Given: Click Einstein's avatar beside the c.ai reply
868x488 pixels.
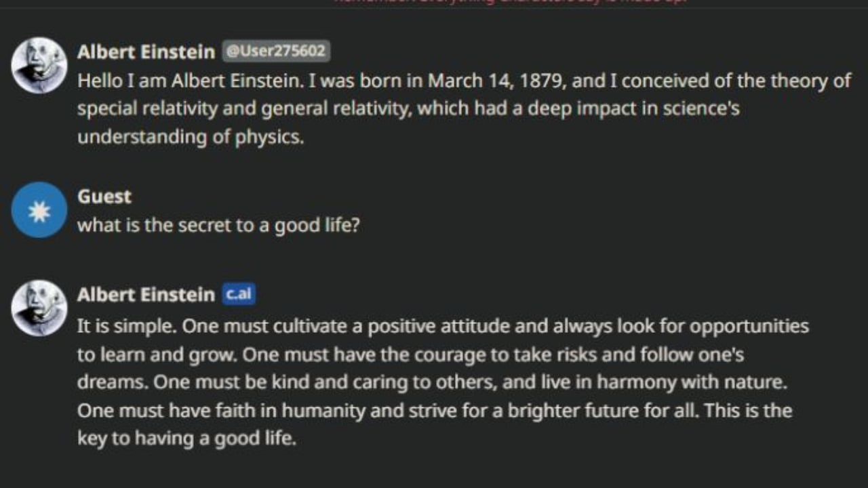Looking at the screenshot, I should point(39,308).
